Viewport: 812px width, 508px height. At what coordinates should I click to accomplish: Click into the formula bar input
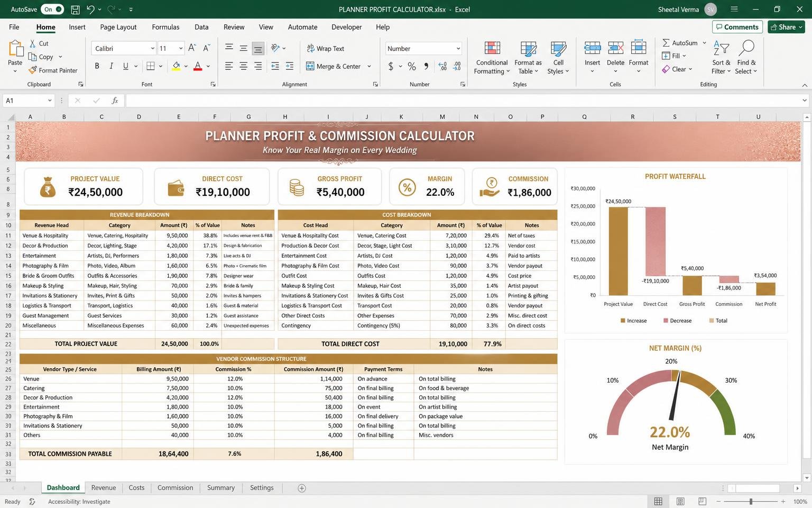tap(463, 101)
